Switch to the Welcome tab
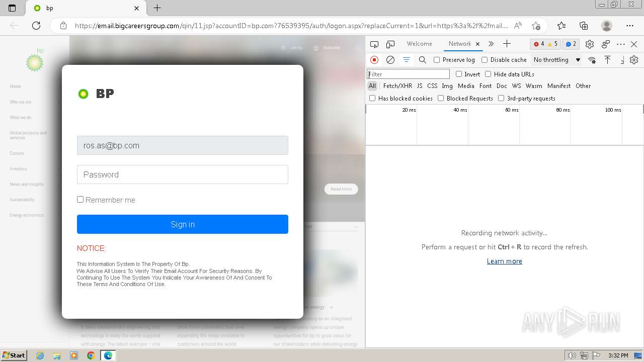This screenshot has height=362, width=644. [419, 44]
